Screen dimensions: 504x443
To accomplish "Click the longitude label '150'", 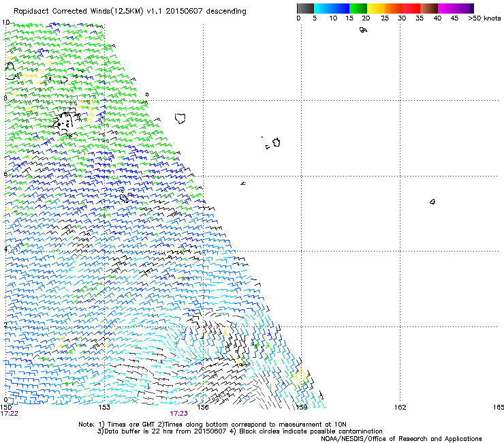I will (x=6, y=408).
